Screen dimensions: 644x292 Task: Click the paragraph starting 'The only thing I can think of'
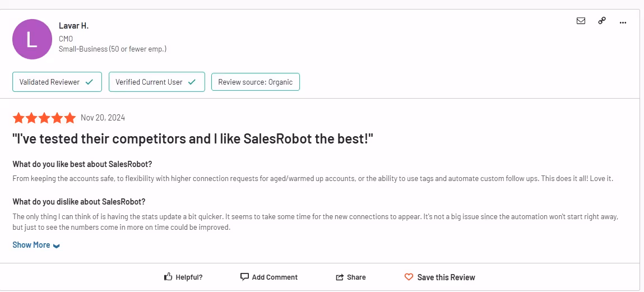316,221
